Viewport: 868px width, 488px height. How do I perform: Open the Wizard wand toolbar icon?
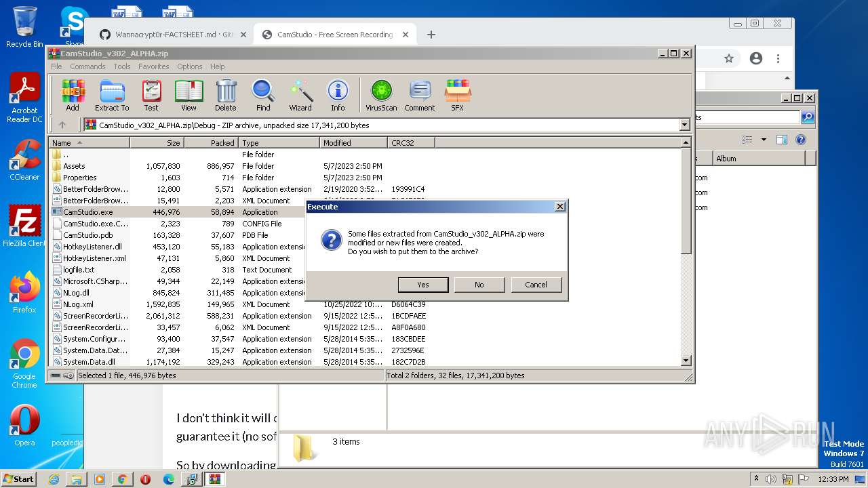(300, 96)
